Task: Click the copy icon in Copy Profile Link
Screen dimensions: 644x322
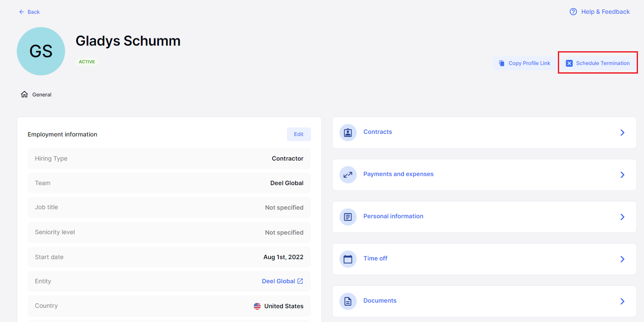Action: point(502,63)
